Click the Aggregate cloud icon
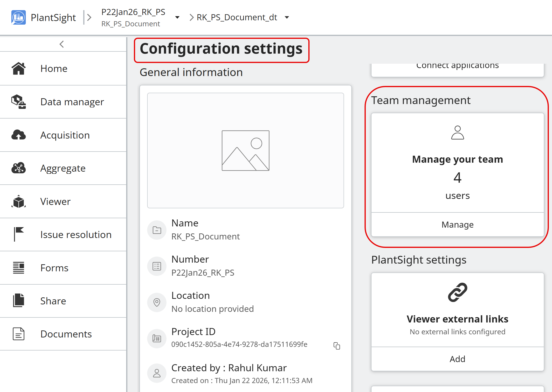Viewport: 552px width, 392px height. pos(19,168)
